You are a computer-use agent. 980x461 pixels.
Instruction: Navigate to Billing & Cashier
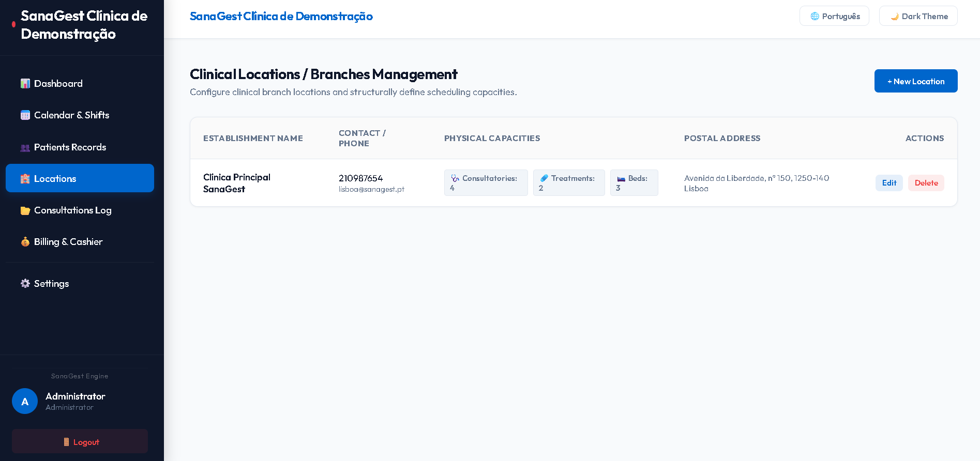click(x=80, y=242)
